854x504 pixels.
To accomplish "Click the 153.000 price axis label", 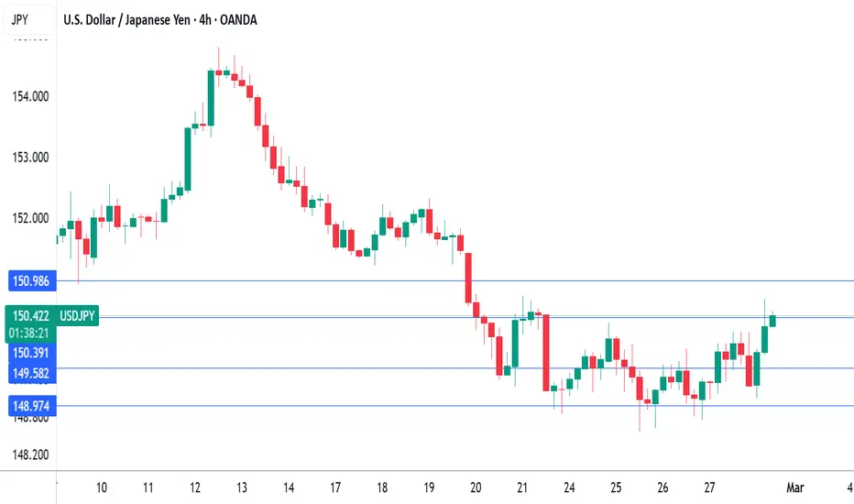I will click(x=30, y=158).
